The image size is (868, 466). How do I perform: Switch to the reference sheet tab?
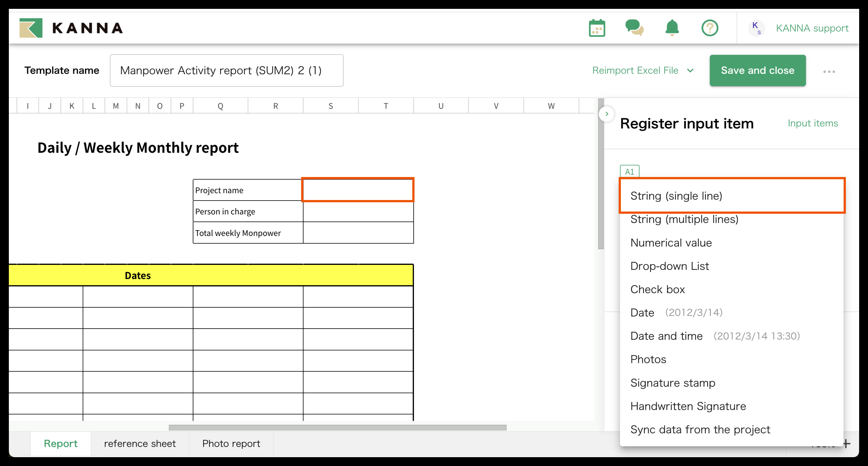pos(140,443)
